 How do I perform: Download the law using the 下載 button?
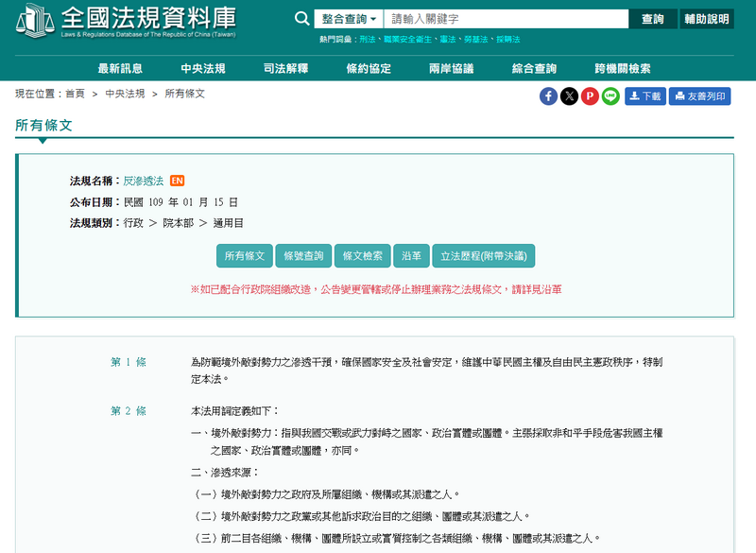pyautogui.click(x=644, y=95)
